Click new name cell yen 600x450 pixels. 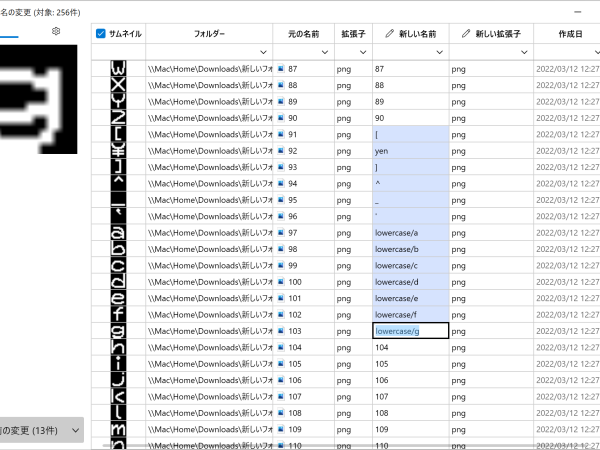point(411,150)
